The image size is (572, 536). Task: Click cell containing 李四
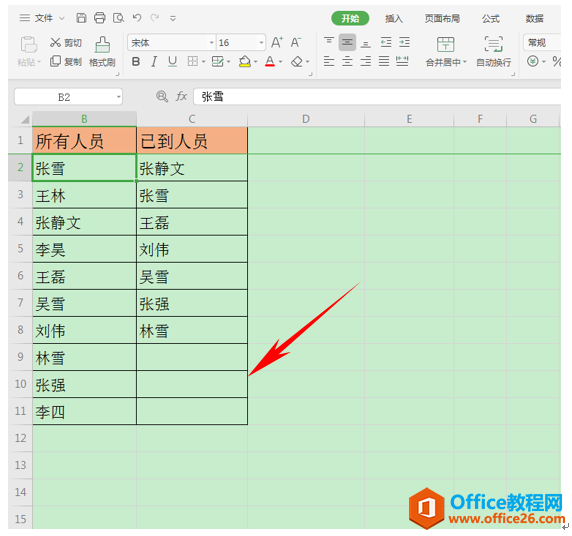pos(84,412)
